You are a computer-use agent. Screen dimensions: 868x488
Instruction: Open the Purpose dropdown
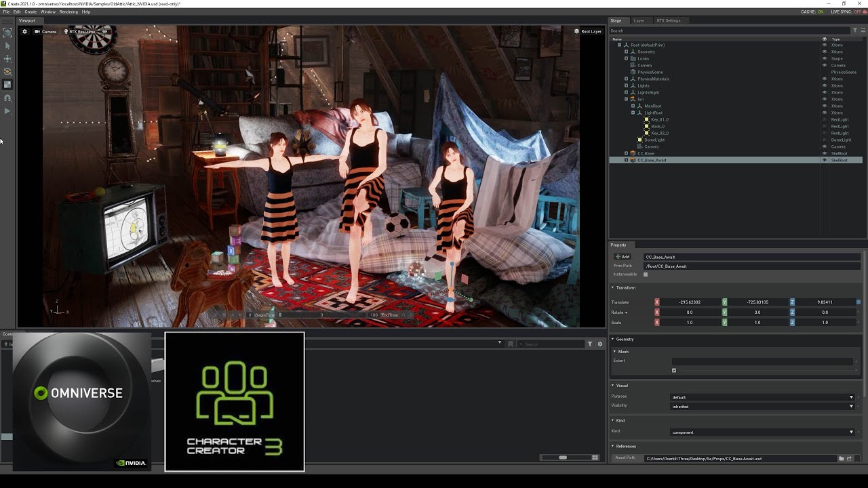(763, 397)
